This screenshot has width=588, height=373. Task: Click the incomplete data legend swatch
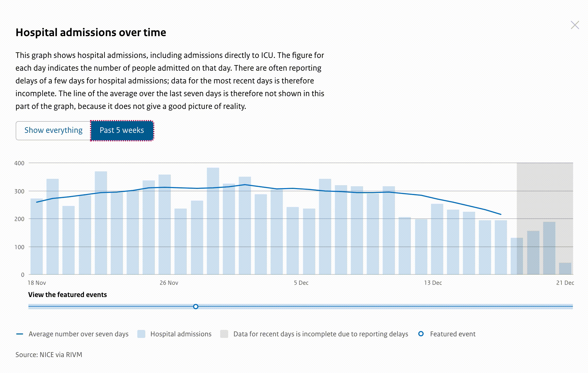[x=224, y=334]
